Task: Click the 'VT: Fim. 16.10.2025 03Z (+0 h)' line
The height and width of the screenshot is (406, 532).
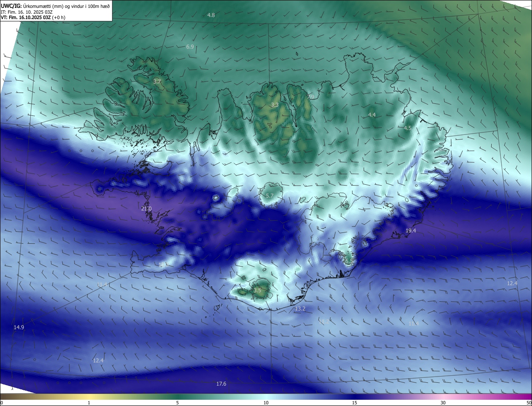Action: tap(33, 17)
